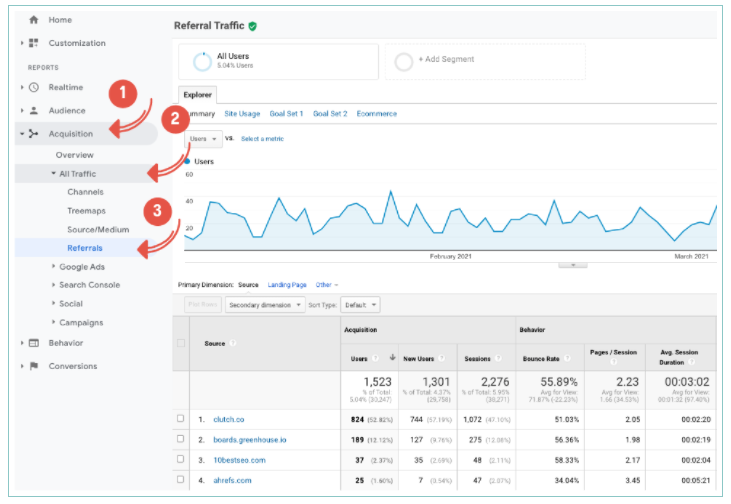This screenshot has height=504, width=731.
Task: Click the help icon beside Source header
Action: point(233,343)
